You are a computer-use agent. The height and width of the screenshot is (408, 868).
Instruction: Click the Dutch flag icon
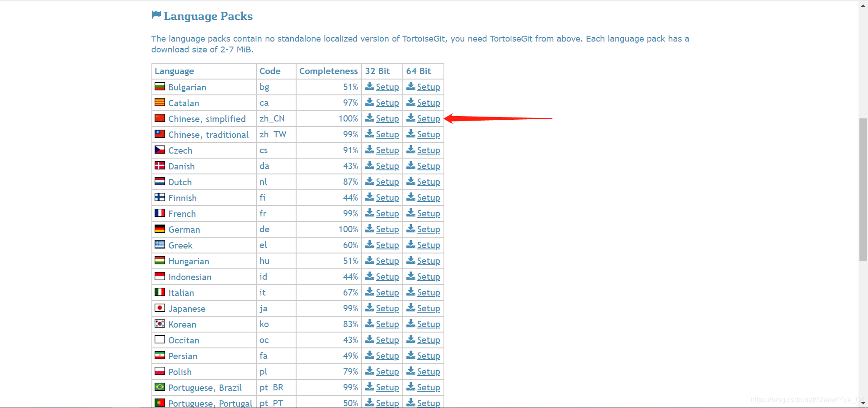coord(160,181)
